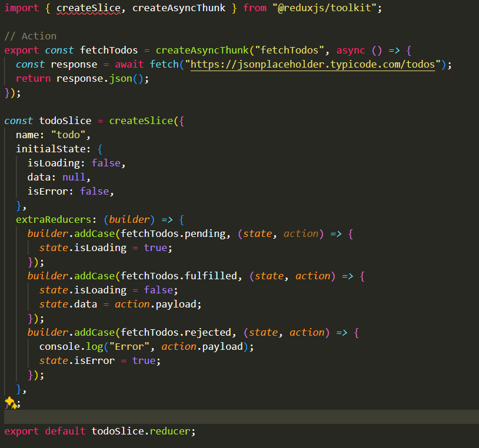
Task: Click the highlighted empty current line
Action: pos(241,417)
